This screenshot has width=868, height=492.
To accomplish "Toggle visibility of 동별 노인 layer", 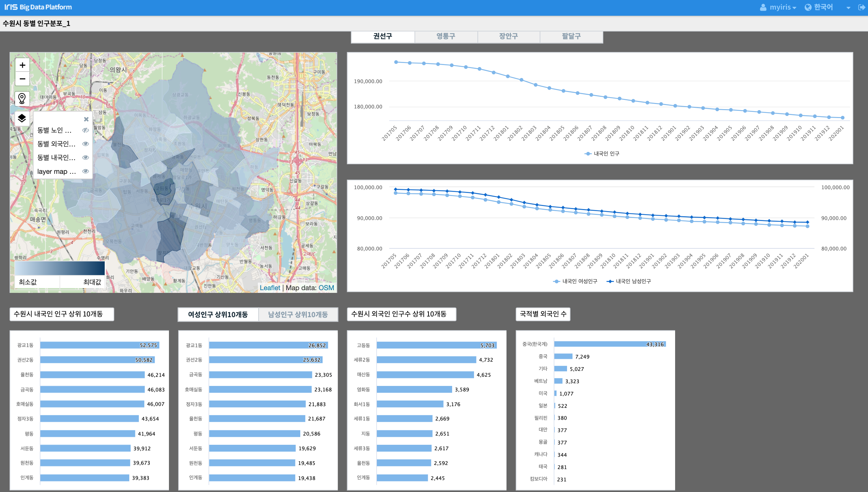I will pyautogui.click(x=86, y=130).
